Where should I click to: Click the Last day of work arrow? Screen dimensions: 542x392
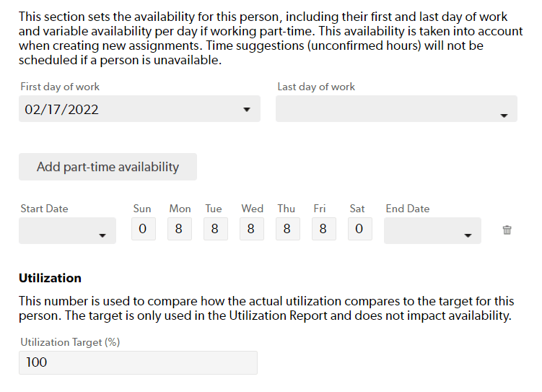coord(504,116)
